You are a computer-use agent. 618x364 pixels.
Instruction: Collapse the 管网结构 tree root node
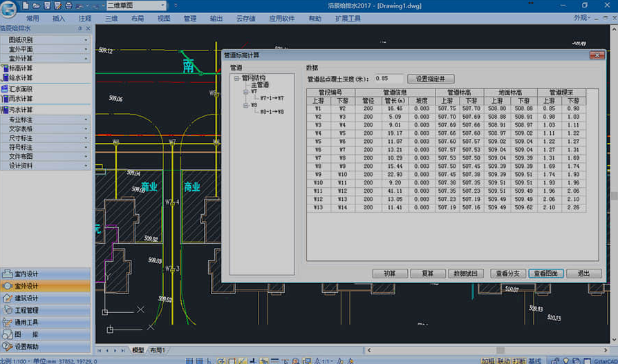[x=236, y=78]
